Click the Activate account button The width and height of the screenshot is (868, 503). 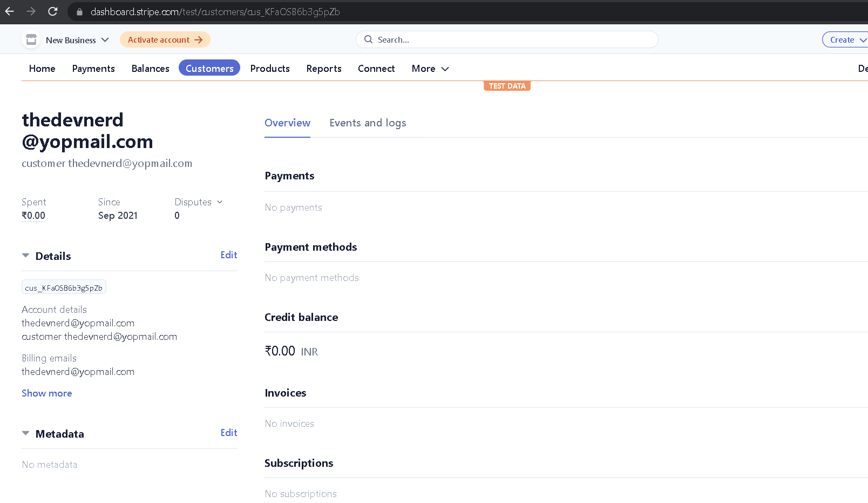click(x=165, y=39)
